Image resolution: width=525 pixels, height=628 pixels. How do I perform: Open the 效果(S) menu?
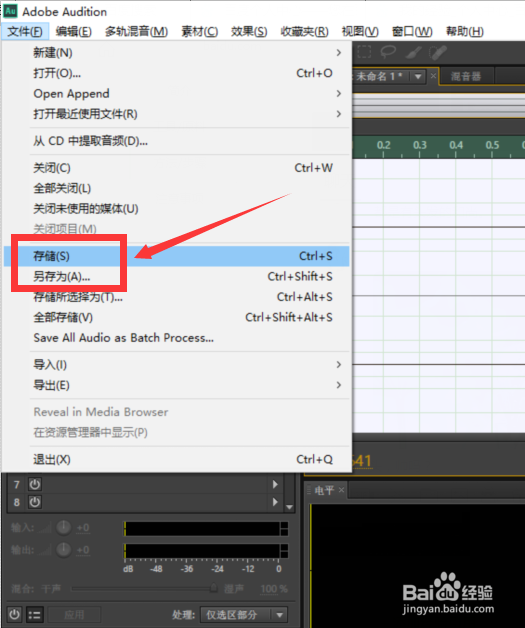(x=249, y=31)
